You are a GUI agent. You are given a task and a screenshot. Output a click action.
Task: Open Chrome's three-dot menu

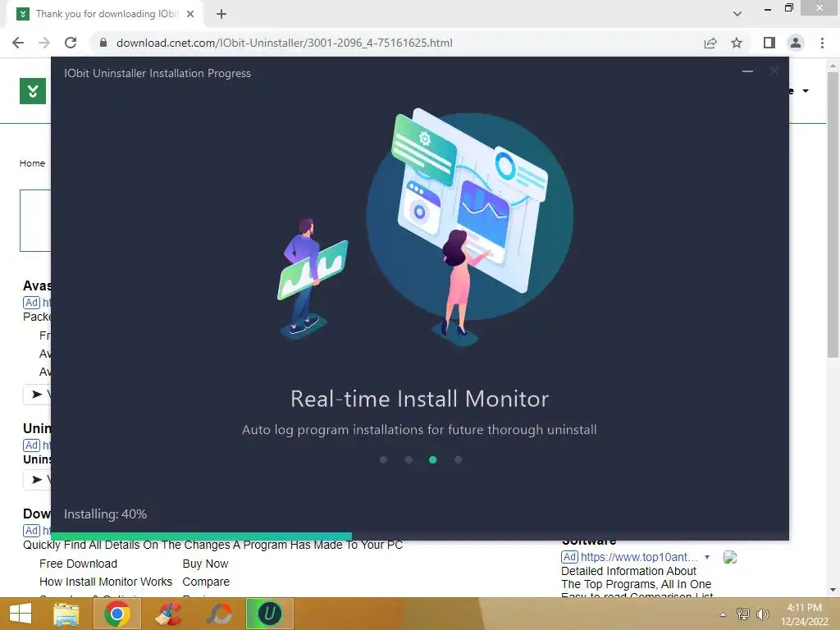click(x=822, y=43)
